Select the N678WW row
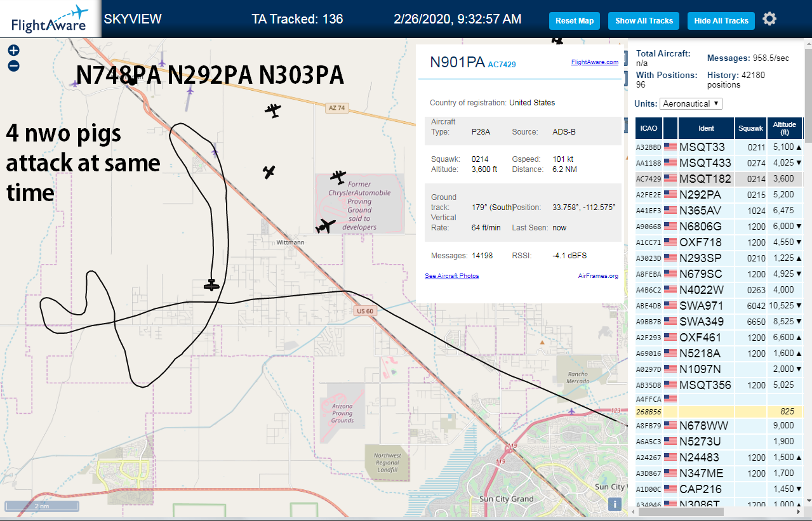Viewport: 812px width, 521px height. (x=719, y=425)
